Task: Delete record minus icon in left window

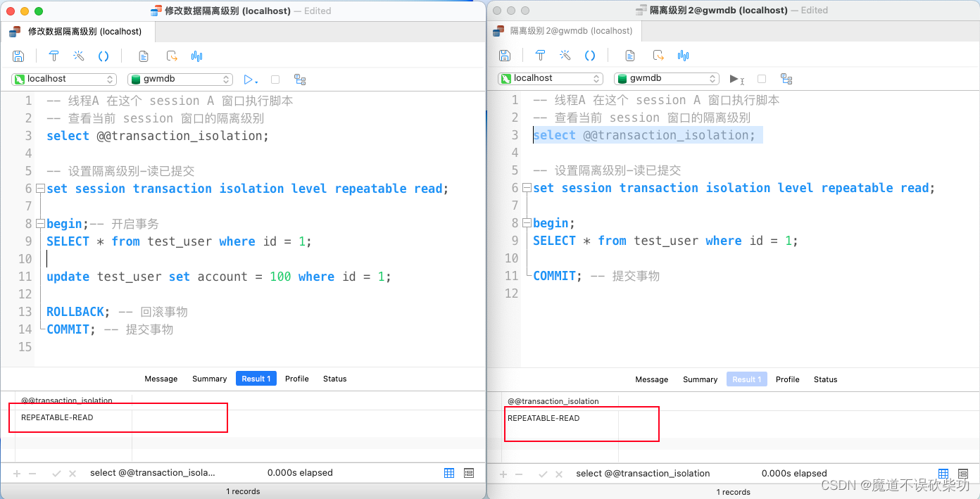Action: pyautogui.click(x=32, y=474)
